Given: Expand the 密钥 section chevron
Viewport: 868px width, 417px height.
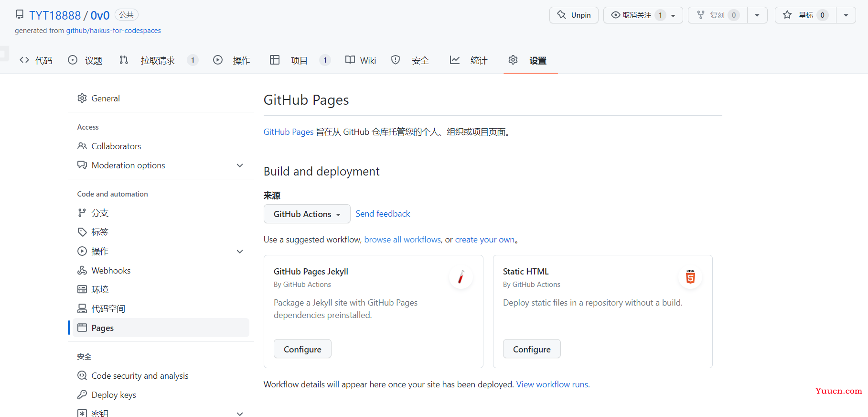Looking at the screenshot, I should [240, 413].
